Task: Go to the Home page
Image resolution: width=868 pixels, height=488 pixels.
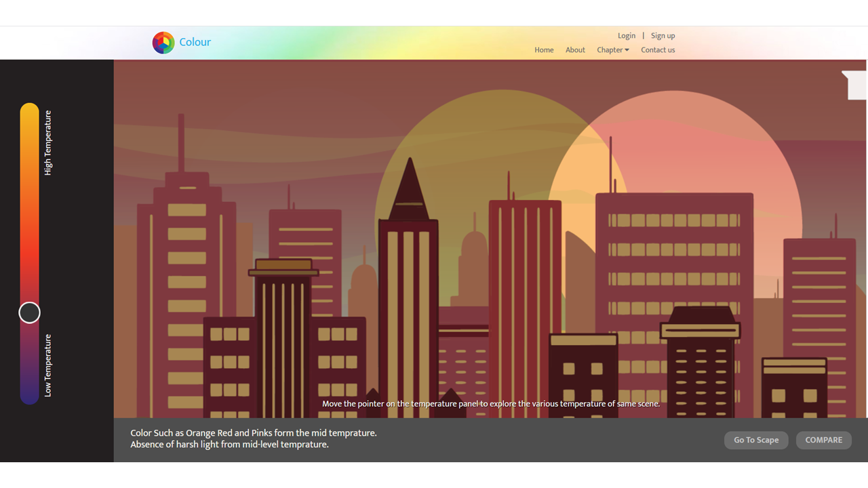Action: (x=544, y=50)
